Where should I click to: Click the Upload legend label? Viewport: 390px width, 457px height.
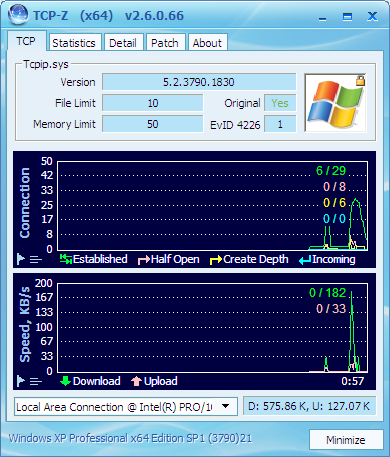click(161, 381)
